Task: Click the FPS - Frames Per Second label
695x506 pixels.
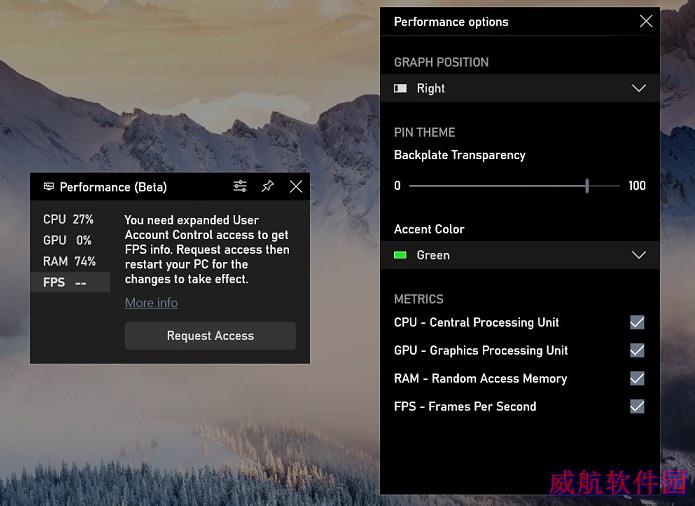Action: pyautogui.click(x=465, y=406)
